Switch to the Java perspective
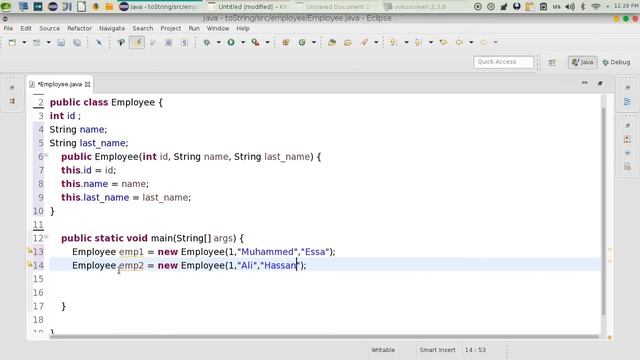 (x=582, y=62)
